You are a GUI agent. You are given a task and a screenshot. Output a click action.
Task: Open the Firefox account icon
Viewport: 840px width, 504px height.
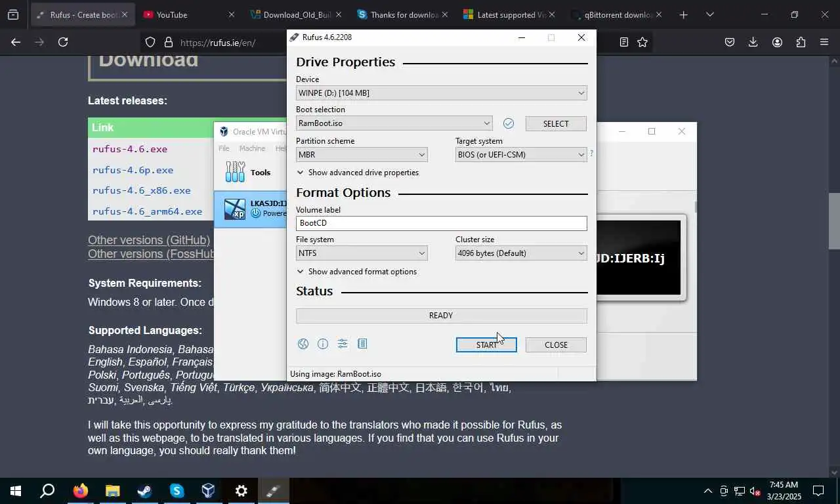(777, 42)
